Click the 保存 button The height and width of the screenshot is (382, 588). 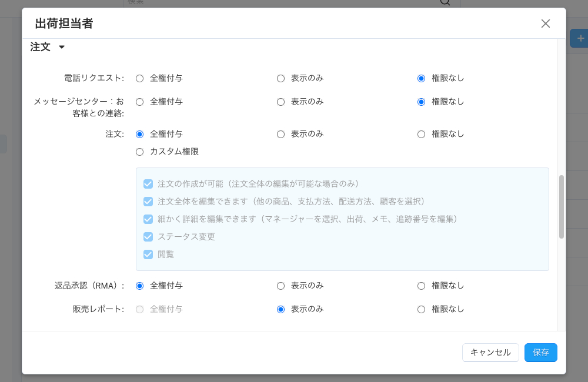[x=541, y=353]
